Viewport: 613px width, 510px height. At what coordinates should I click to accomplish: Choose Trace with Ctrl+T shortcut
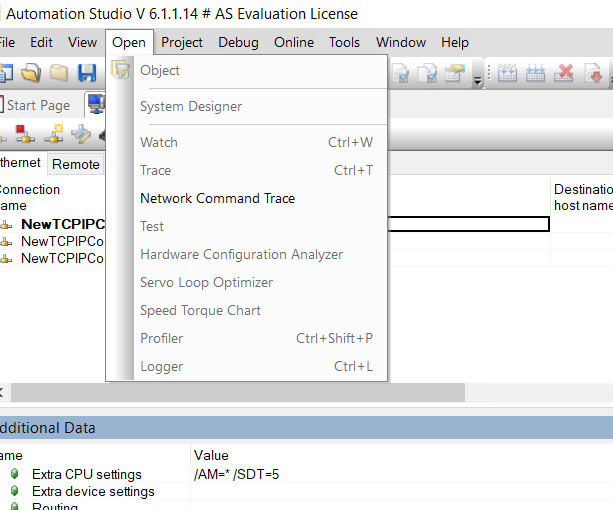tap(247, 170)
